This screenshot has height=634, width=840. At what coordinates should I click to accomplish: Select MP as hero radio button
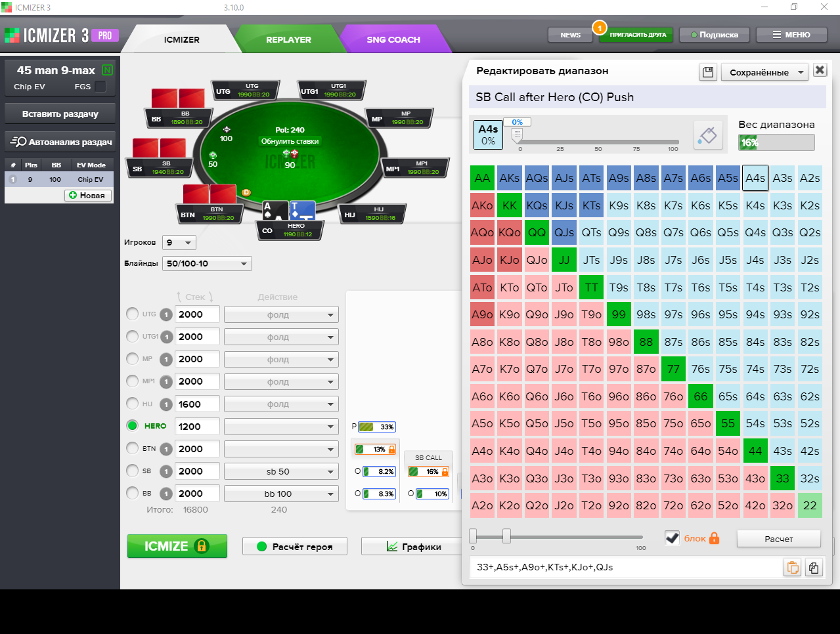(x=133, y=358)
